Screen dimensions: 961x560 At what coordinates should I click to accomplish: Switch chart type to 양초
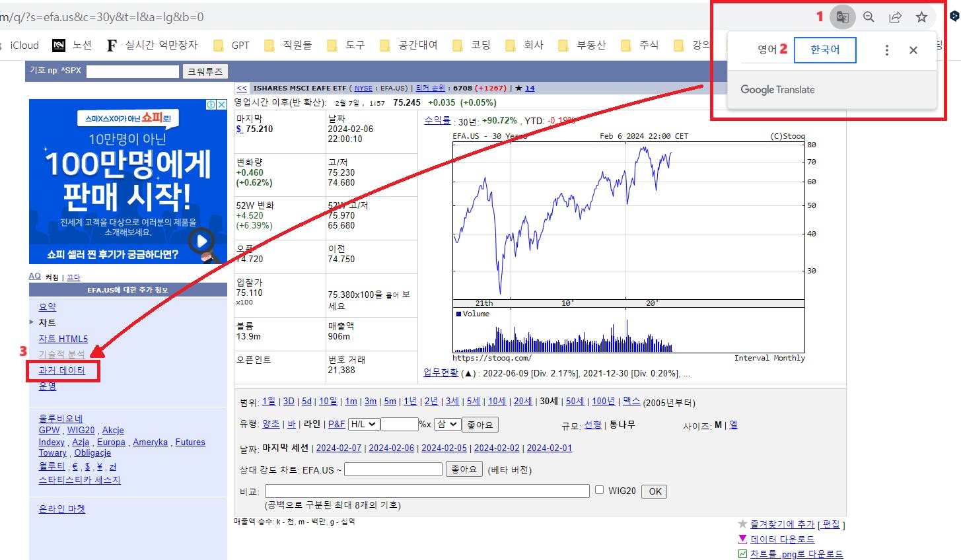click(271, 424)
